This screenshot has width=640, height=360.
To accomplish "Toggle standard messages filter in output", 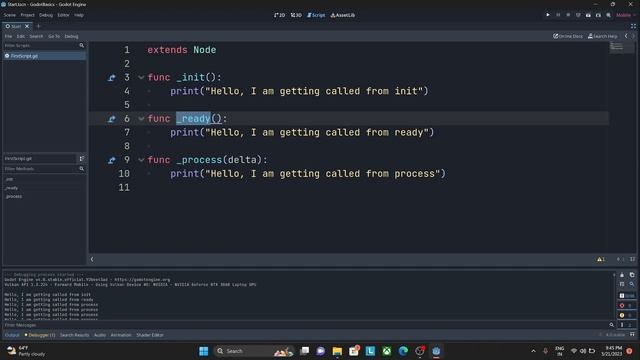I will [627, 296].
